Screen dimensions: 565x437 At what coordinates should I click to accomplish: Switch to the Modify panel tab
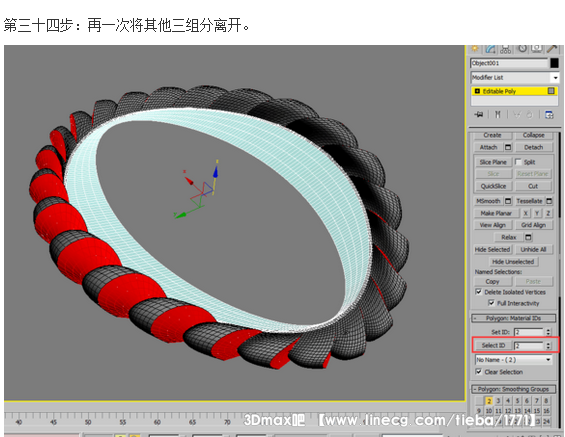[490, 49]
